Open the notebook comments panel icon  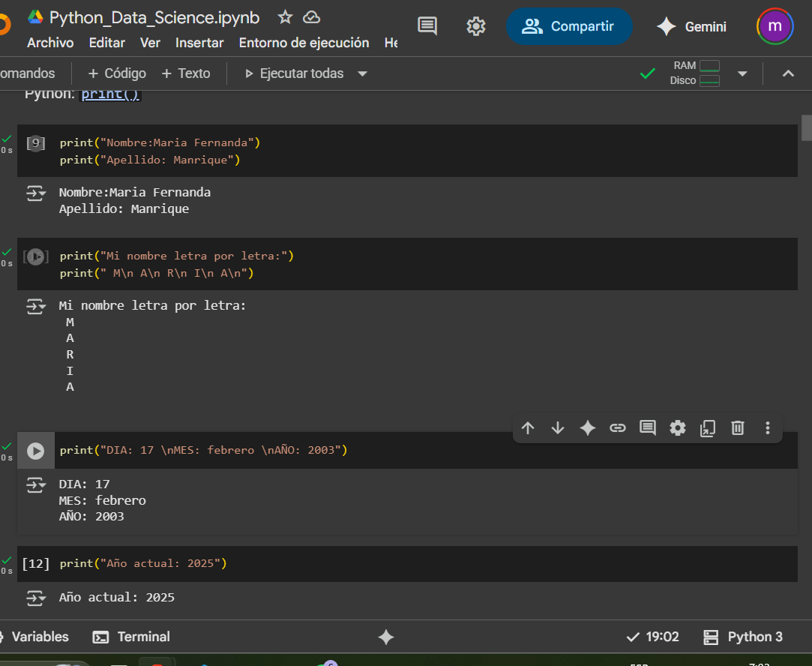(x=427, y=26)
